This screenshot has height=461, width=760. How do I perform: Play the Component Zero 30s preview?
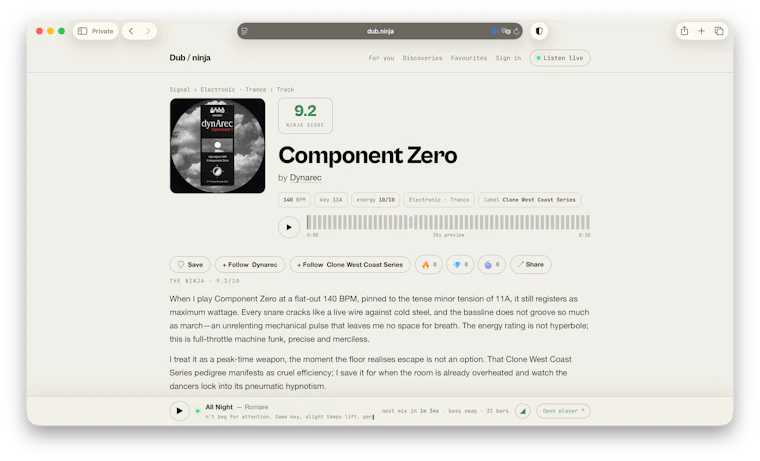289,227
